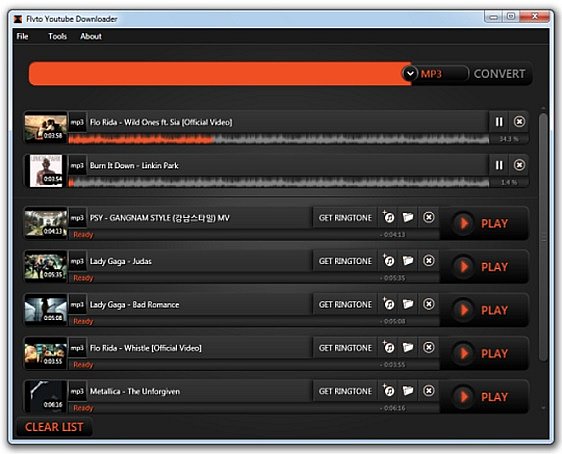This screenshot has width=562, height=454.
Task: Click the vertical list scrollbar
Action: [x=543, y=236]
